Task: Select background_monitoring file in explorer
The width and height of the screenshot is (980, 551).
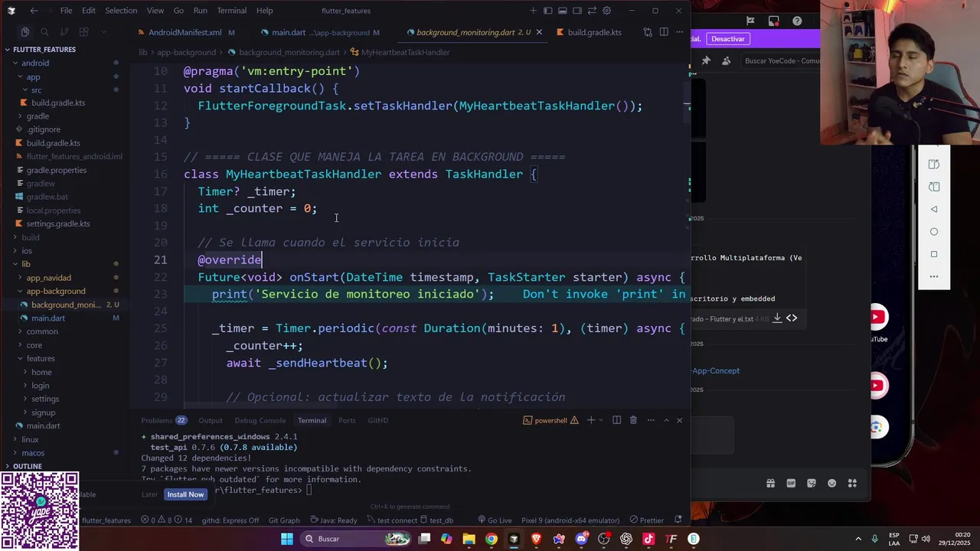Action: 66,305
